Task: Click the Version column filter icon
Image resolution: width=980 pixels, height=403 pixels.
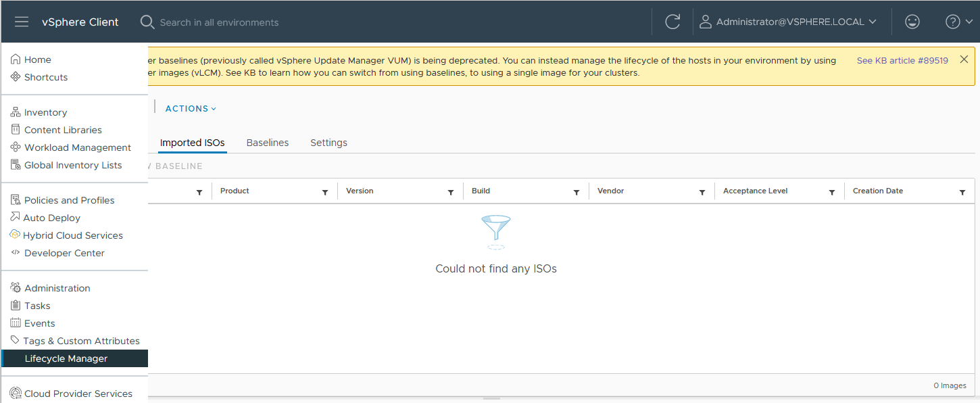Action: click(451, 192)
